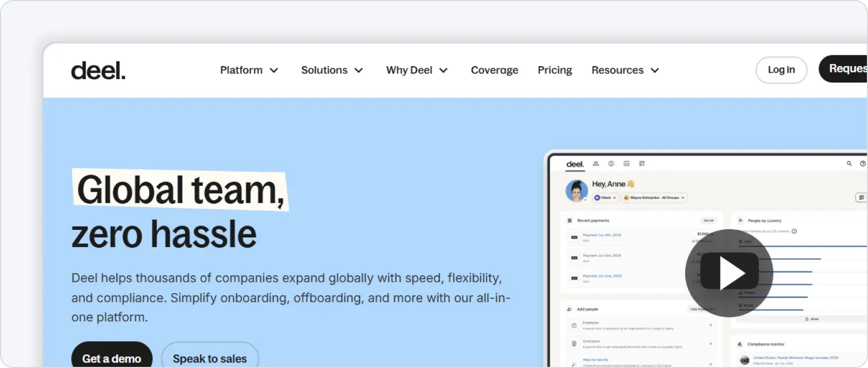Open the Client role dropdown

click(x=605, y=198)
